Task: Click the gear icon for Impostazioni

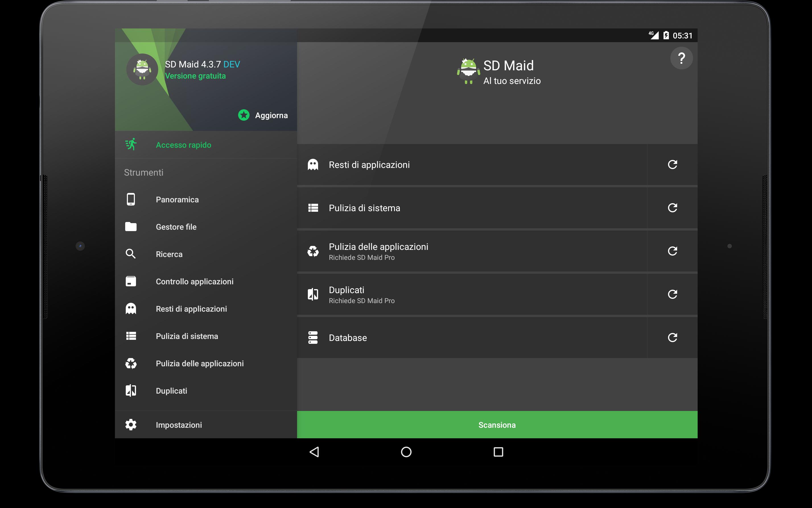Action: coord(131,425)
